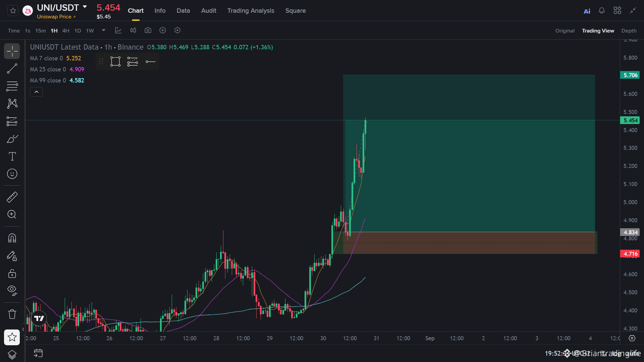Switch to the Info tab
The width and height of the screenshot is (644, 362).
click(x=160, y=11)
